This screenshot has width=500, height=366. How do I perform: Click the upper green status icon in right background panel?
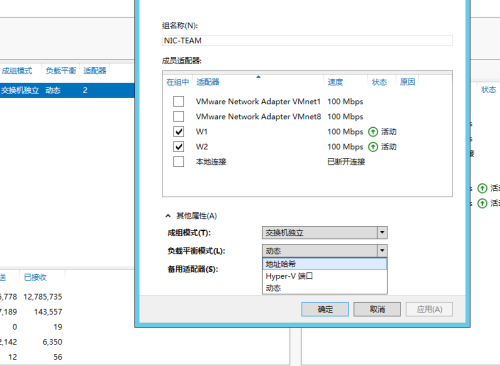coord(482,188)
